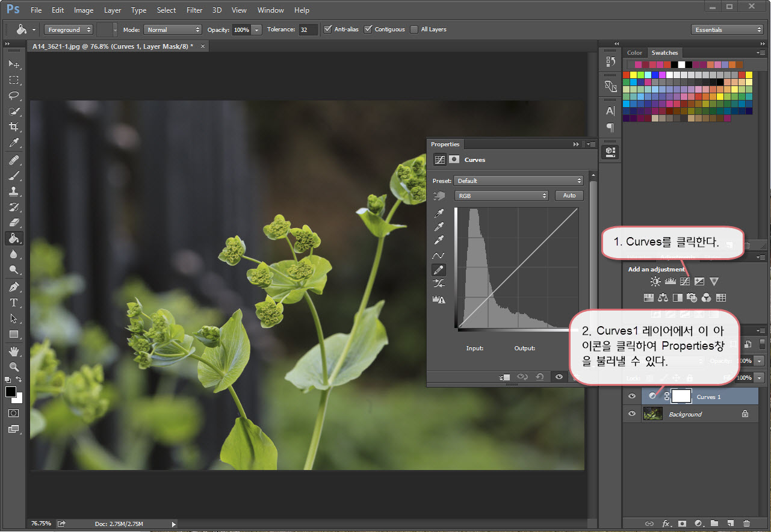This screenshot has width=771, height=532.
Task: Click the black point eyedropper in Curves
Action: coord(439,214)
